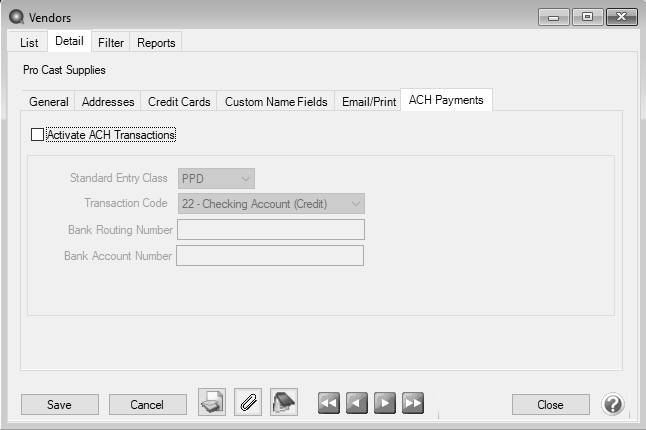Advance to the next vendor record

[385, 404]
